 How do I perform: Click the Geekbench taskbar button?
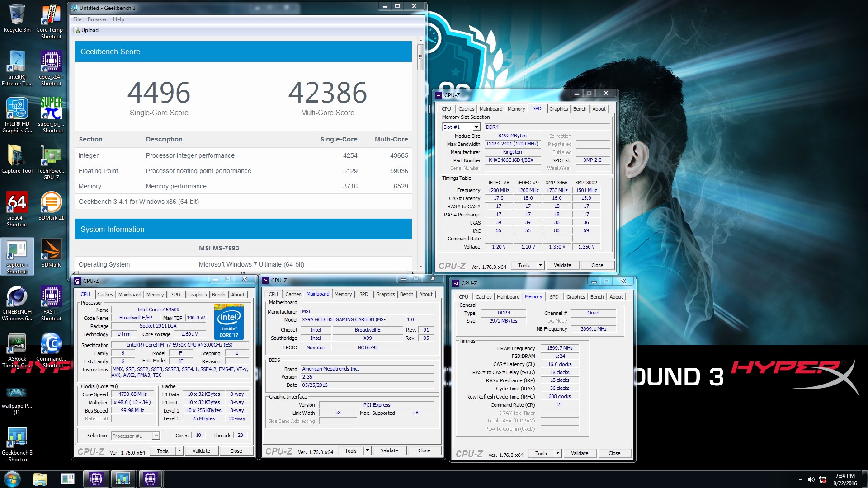pyautogui.click(x=123, y=479)
